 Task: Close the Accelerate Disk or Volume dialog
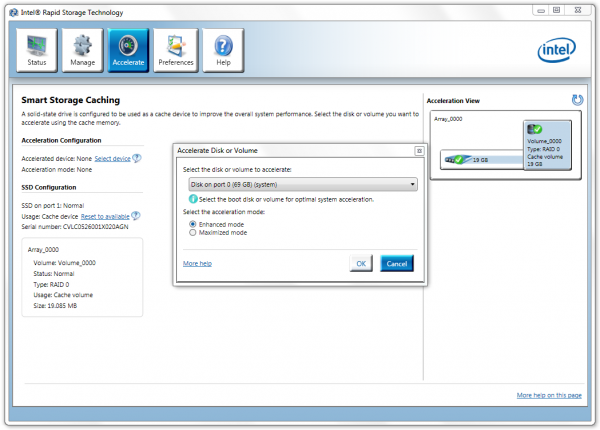click(419, 151)
